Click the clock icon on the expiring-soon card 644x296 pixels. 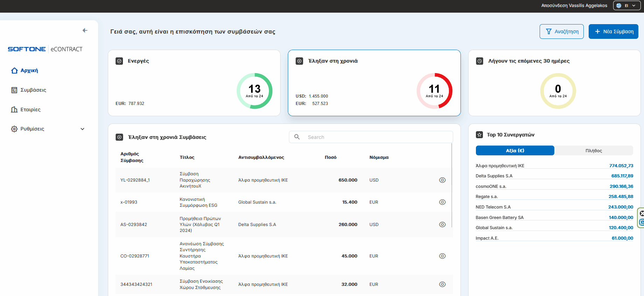[480, 61]
